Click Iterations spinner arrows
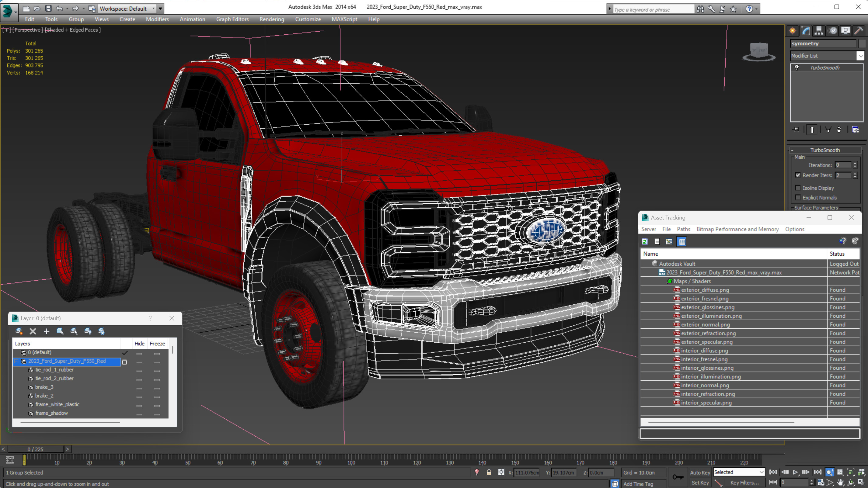This screenshot has height=488, width=868. tap(855, 165)
